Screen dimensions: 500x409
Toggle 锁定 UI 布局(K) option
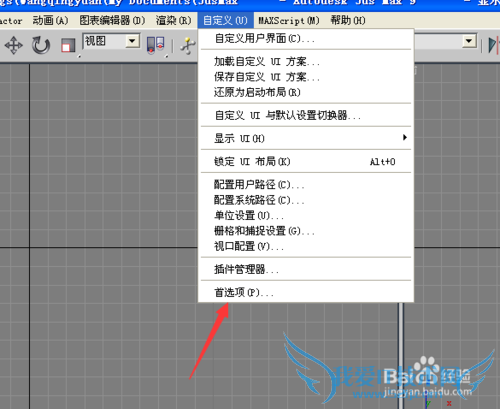pyautogui.click(x=306, y=161)
